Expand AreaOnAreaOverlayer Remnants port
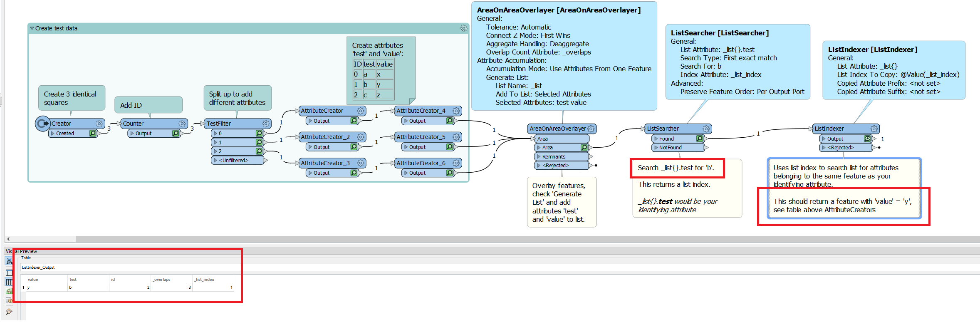 click(x=539, y=156)
